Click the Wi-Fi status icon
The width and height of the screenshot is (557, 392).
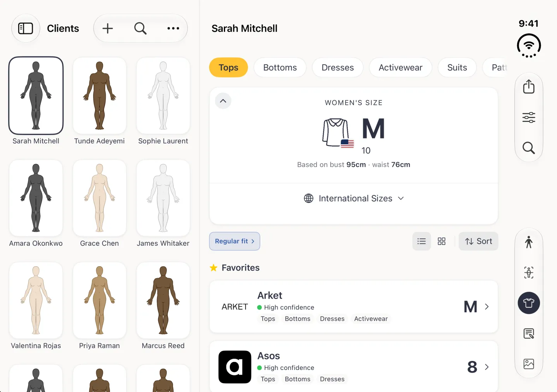[529, 46]
